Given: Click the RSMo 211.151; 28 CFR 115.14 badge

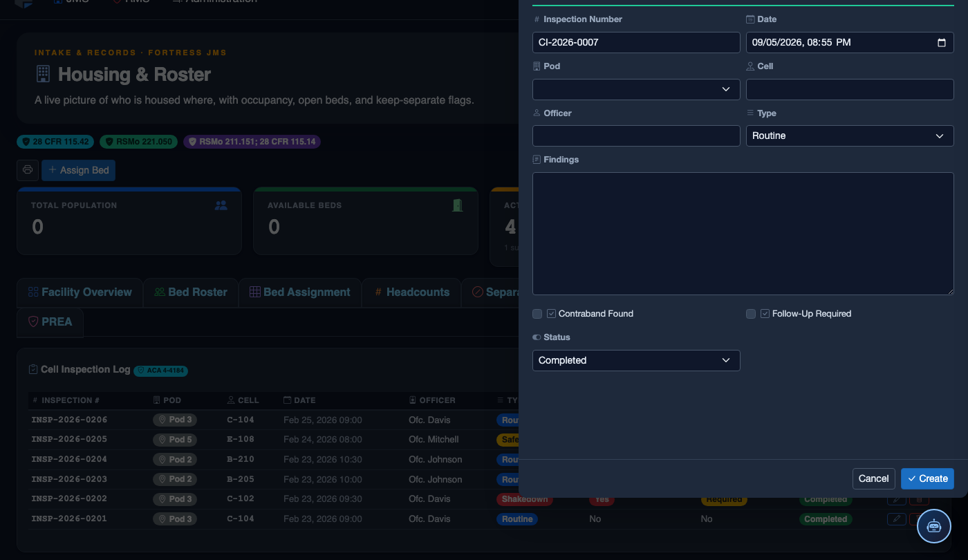Looking at the screenshot, I should tap(252, 142).
